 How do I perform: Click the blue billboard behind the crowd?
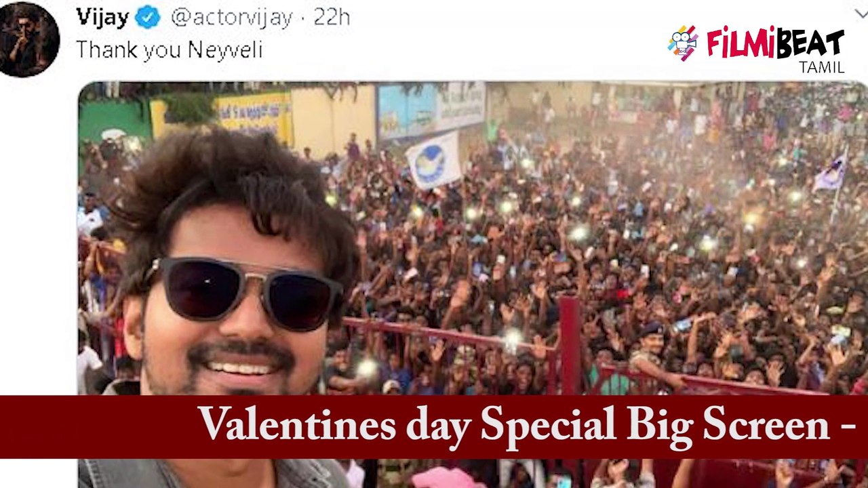431,108
